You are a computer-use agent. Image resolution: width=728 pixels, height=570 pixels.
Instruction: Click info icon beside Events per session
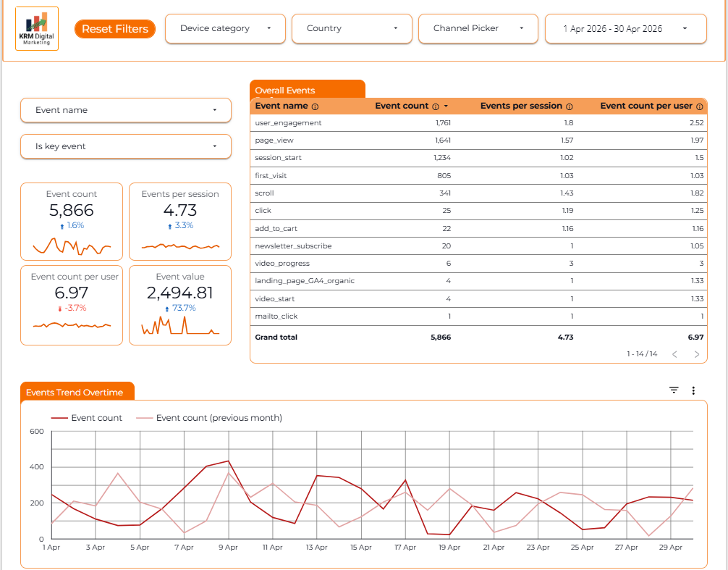pos(570,107)
